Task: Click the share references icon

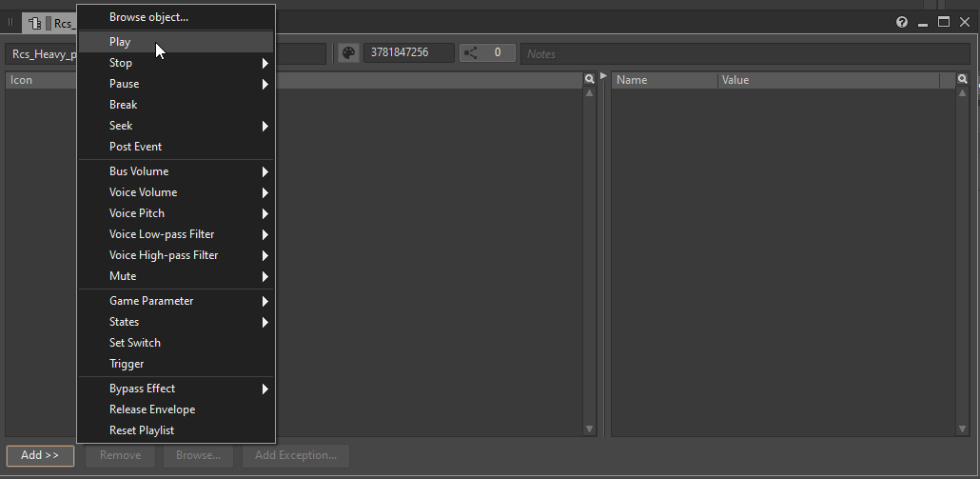Action: coord(470,53)
